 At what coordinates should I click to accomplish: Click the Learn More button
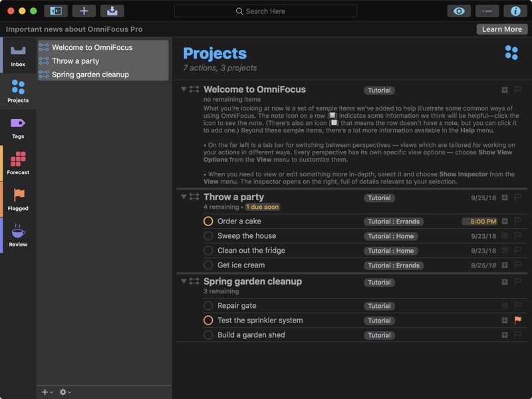click(502, 29)
